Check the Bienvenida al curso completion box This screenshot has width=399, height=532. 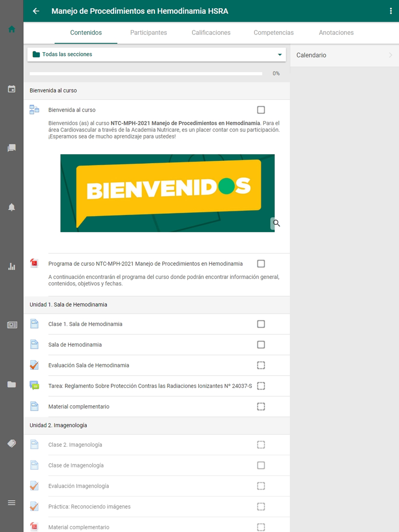coord(261,110)
